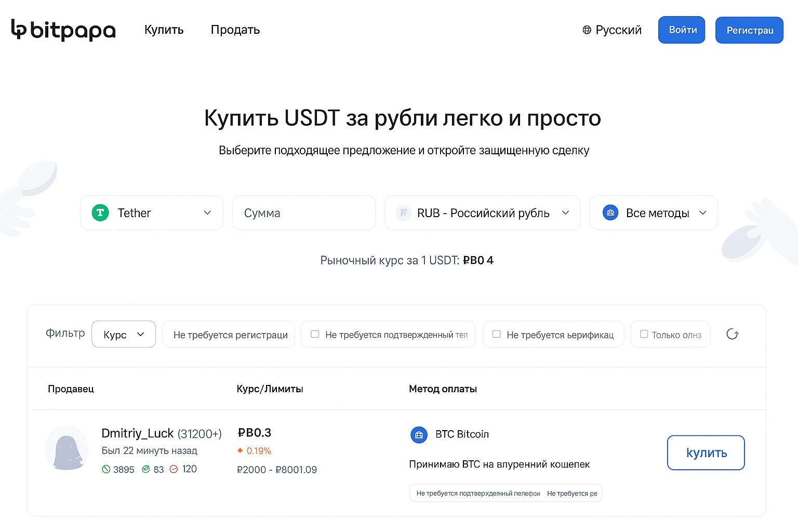798x532 pixels.
Task: Click Dmitriy_Luck's avatar picture
Action: [67, 448]
